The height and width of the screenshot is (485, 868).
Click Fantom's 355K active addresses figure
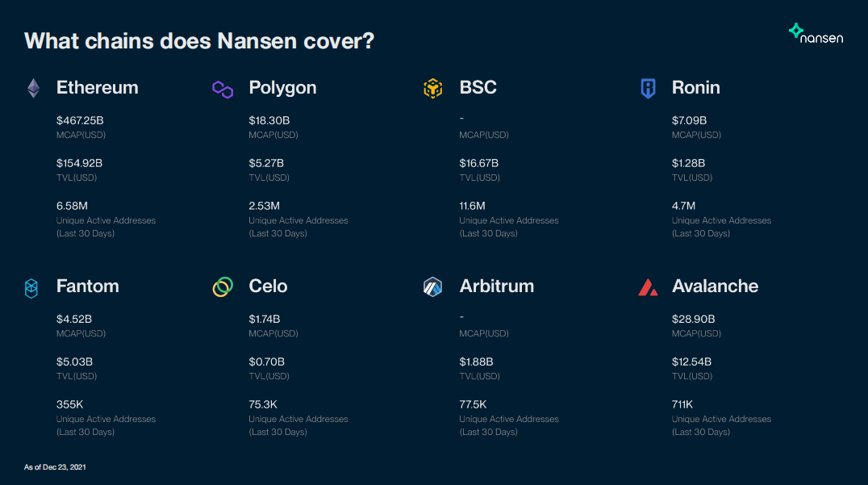click(x=69, y=404)
